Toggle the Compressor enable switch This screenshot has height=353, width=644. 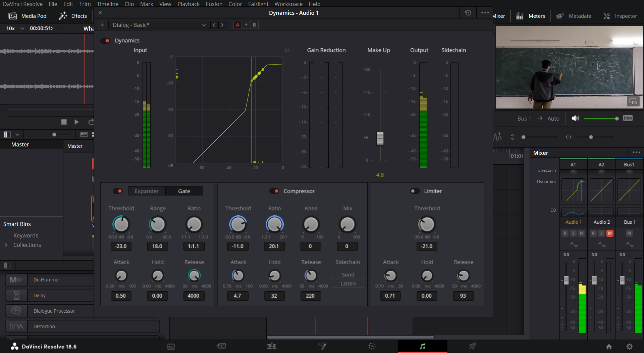274,191
